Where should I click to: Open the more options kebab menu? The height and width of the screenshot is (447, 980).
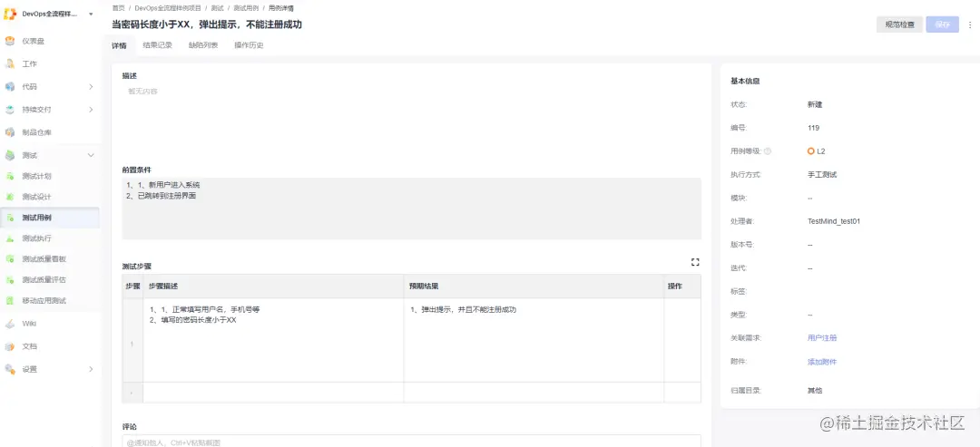click(x=970, y=25)
